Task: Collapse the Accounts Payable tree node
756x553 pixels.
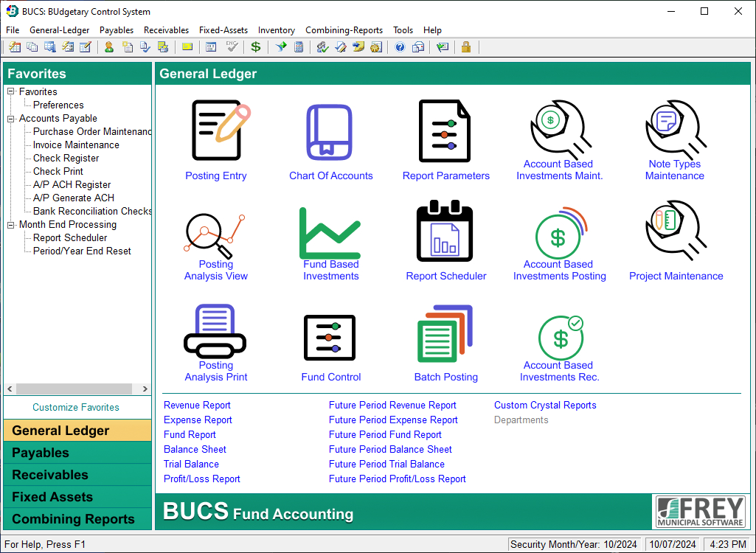Action: coord(10,119)
